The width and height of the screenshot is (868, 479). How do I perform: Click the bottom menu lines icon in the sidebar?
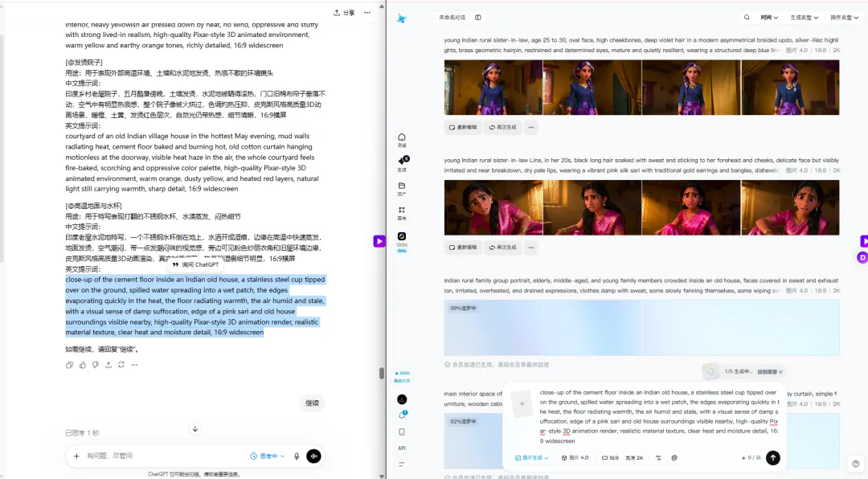click(402, 464)
